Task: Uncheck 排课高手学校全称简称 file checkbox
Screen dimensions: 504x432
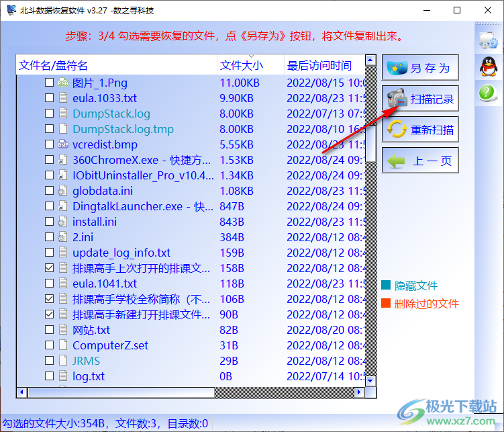Action: [x=49, y=299]
